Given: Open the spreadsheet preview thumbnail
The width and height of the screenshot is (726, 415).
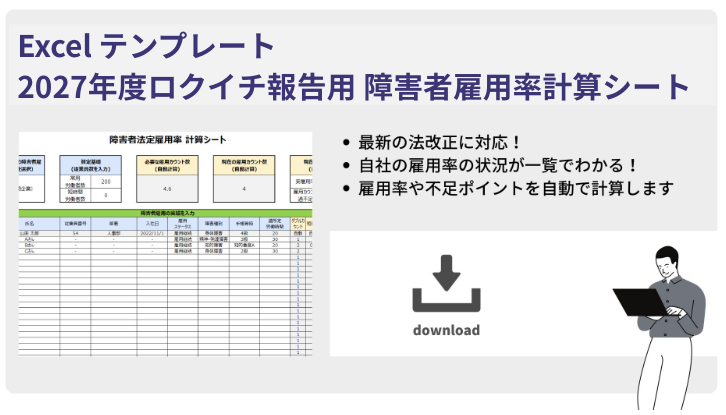Looking at the screenshot, I should tap(165, 244).
